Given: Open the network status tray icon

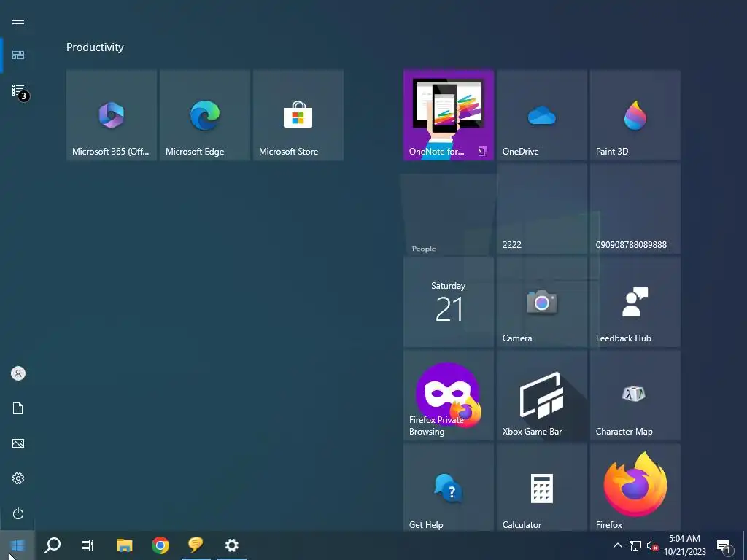Looking at the screenshot, I should (x=635, y=545).
